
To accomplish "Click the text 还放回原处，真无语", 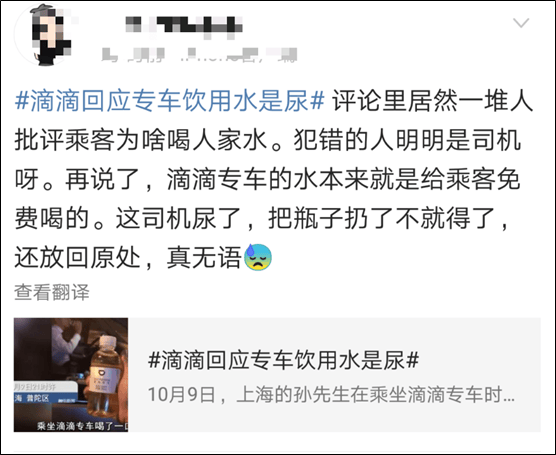I will (128, 257).
